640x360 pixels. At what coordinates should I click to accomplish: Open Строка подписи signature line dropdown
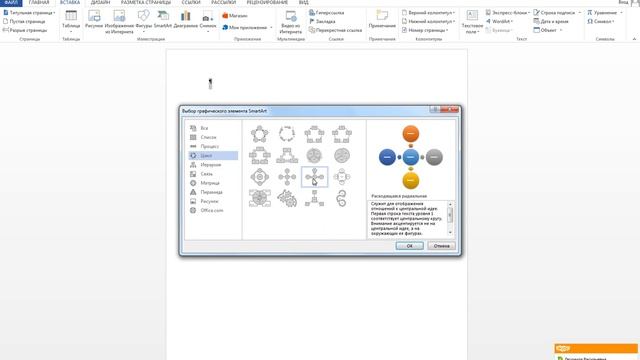pyautogui.click(x=557, y=13)
